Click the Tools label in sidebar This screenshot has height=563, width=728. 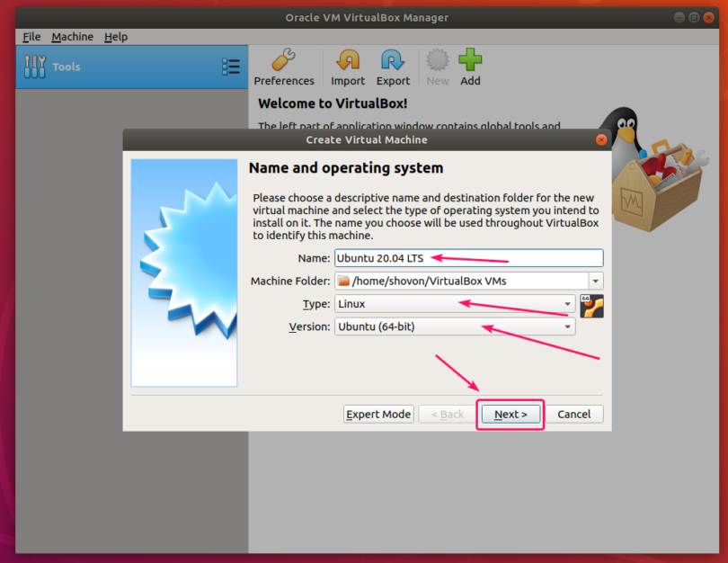point(67,67)
